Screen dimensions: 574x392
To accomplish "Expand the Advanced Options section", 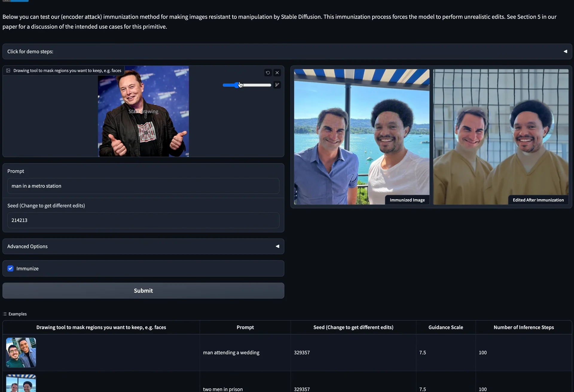I will (x=143, y=246).
